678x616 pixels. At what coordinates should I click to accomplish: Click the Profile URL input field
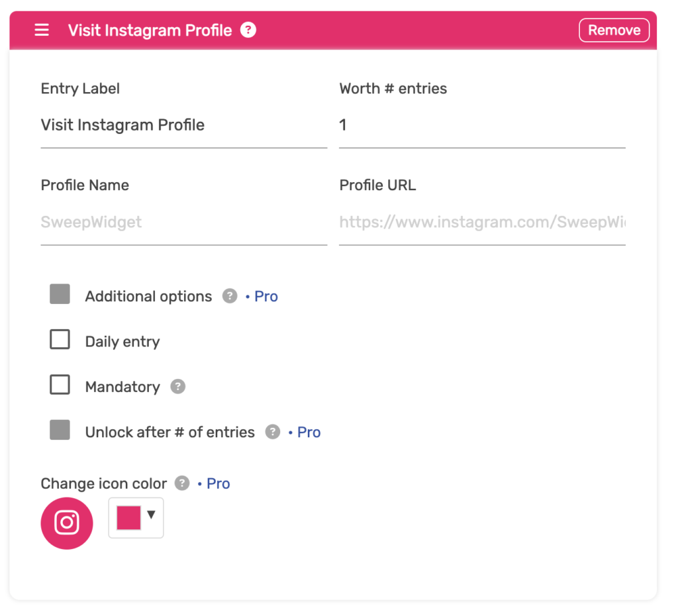[x=482, y=223]
